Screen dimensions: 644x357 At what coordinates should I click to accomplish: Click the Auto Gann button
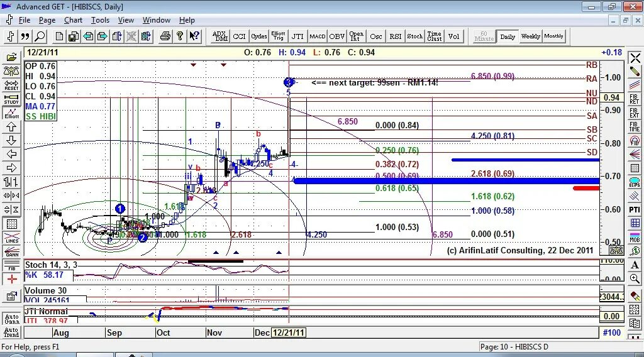[11, 319]
